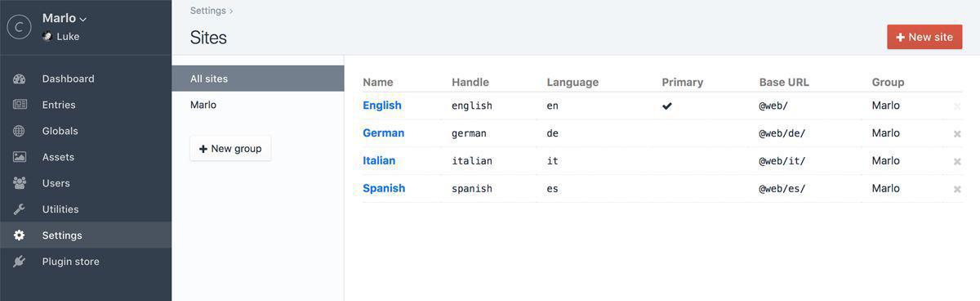This screenshot has width=980, height=301.
Task: Select the All sites group
Action: pos(258,79)
